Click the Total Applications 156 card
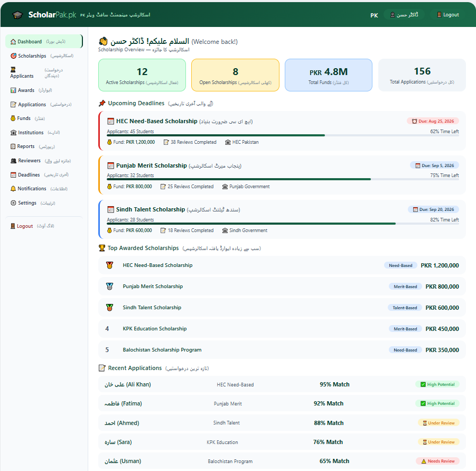476x471 pixels. click(x=422, y=75)
